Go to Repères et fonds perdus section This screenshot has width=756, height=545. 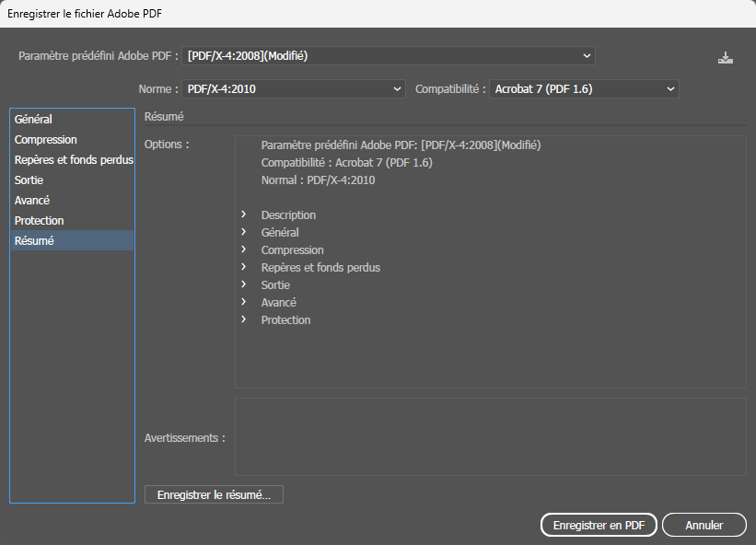(74, 160)
